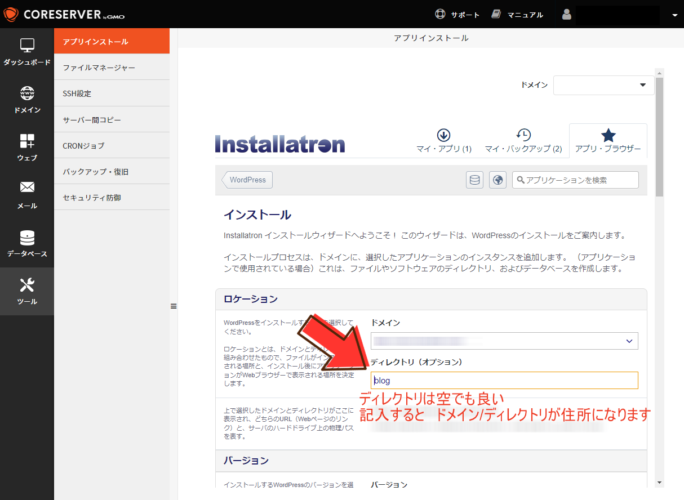Open the top ドメイン dropdown
The width and height of the screenshot is (684, 500).
pos(603,85)
